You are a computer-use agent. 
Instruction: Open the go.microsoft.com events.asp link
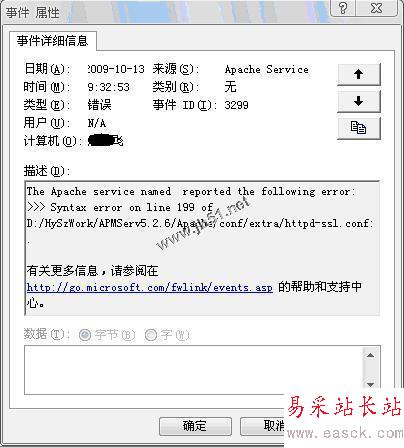150,287
